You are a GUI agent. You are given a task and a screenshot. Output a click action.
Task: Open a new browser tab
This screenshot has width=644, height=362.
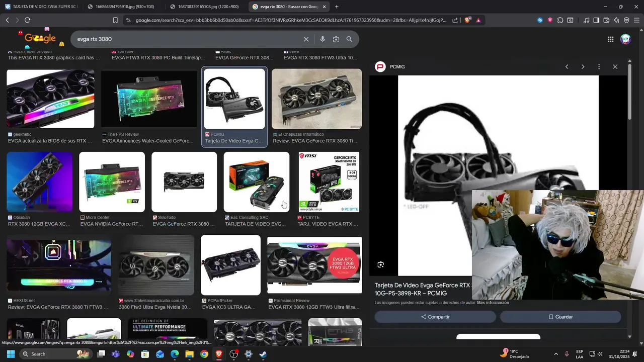tap(337, 7)
